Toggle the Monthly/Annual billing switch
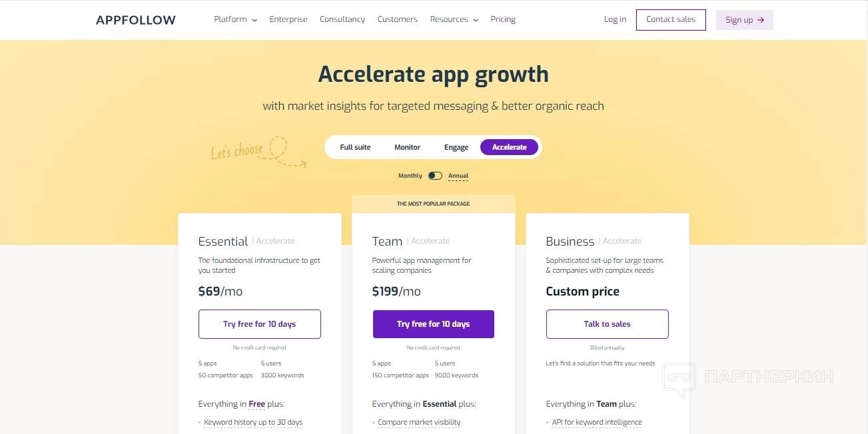868x434 pixels. [435, 176]
